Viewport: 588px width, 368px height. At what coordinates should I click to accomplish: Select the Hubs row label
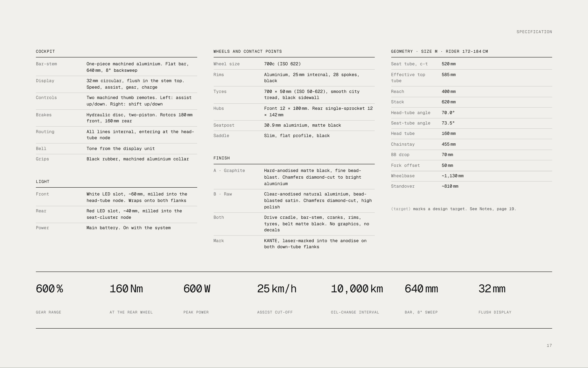tap(219, 108)
